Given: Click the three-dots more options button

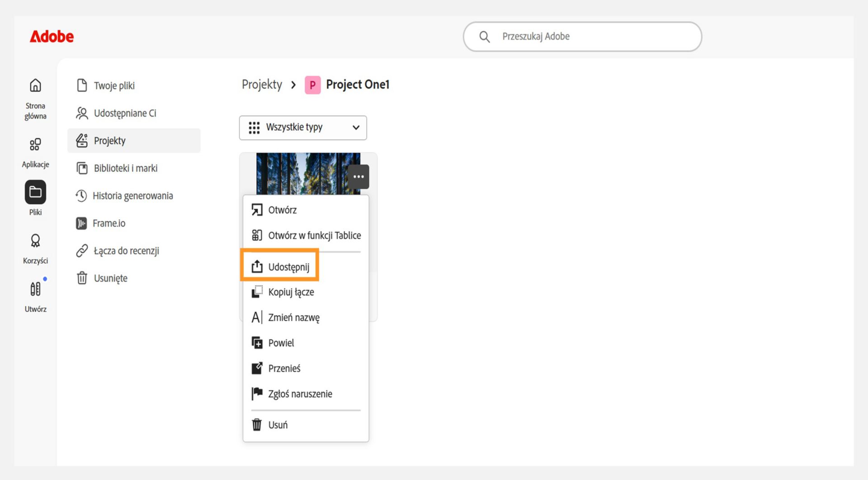Looking at the screenshot, I should point(359,176).
